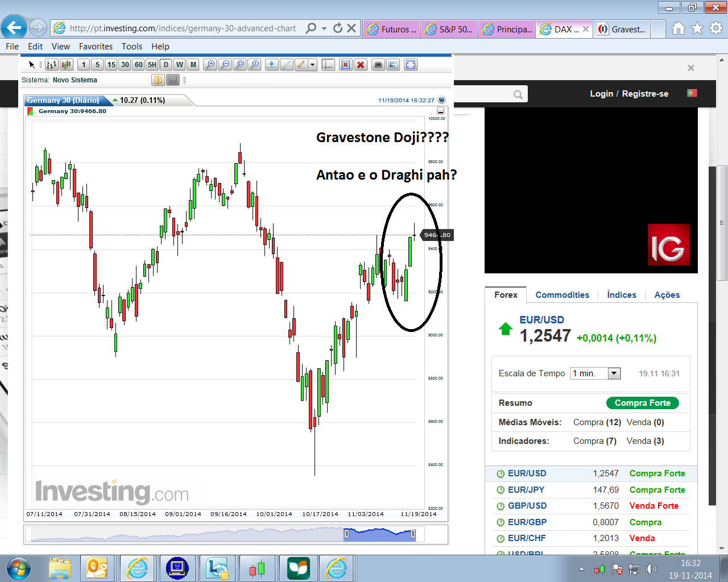
Task: Open the Edit menu
Action: coord(35,47)
